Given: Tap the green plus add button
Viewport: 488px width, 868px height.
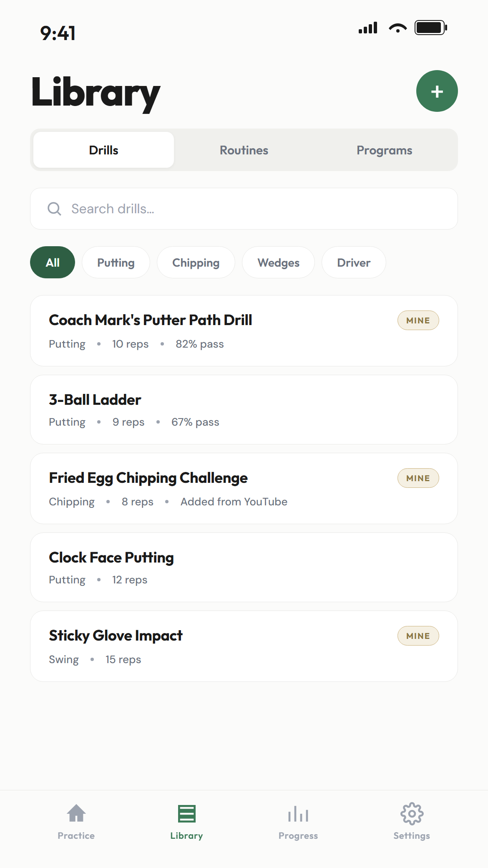Looking at the screenshot, I should [x=437, y=91].
